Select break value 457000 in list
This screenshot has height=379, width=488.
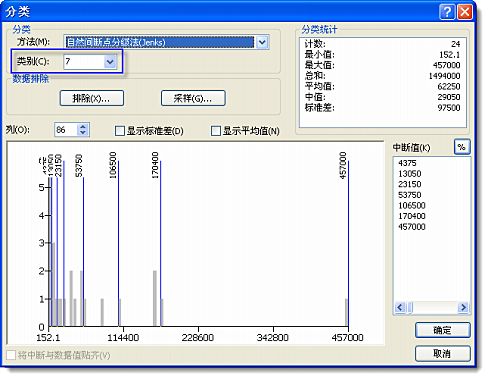[412, 227]
